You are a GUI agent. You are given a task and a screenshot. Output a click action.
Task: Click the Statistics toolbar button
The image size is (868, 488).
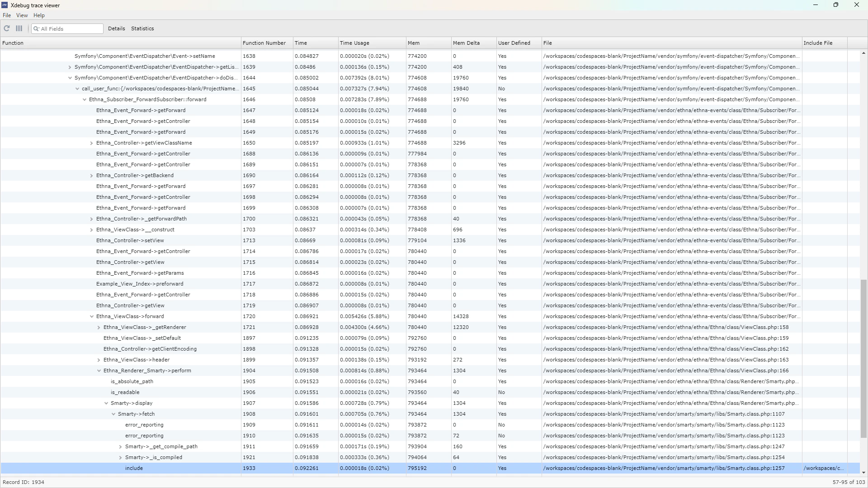point(142,28)
